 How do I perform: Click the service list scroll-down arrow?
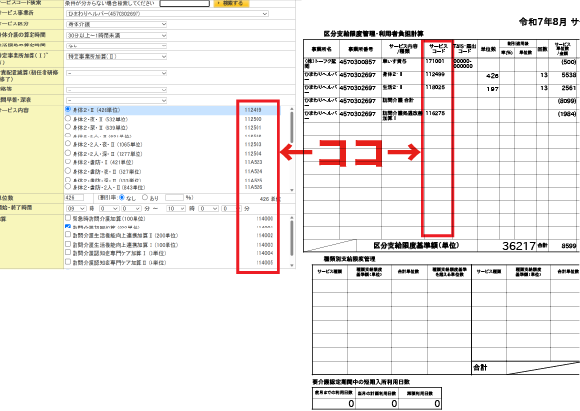coord(292,190)
